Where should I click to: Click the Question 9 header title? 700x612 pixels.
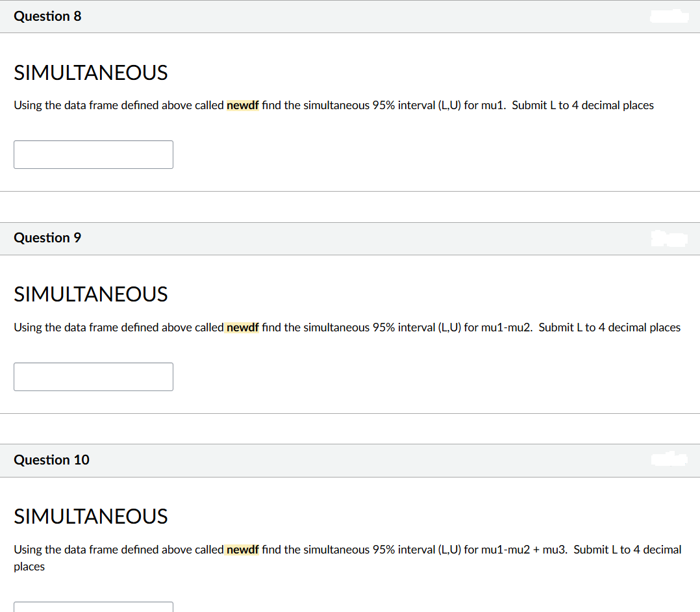[x=47, y=238]
